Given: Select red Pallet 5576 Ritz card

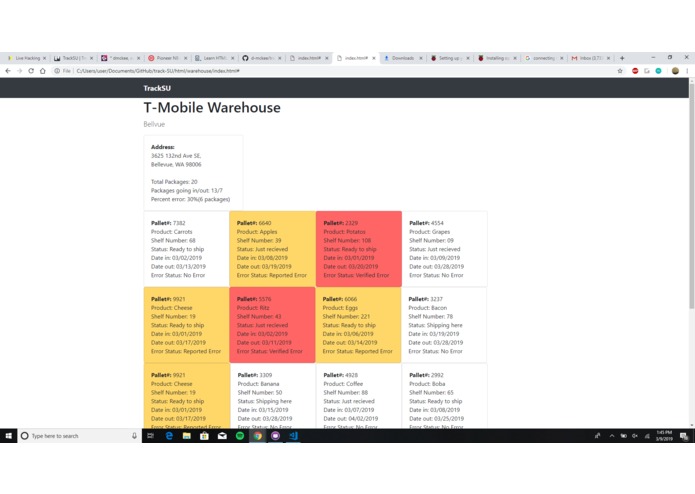Looking at the screenshot, I should coord(273,325).
